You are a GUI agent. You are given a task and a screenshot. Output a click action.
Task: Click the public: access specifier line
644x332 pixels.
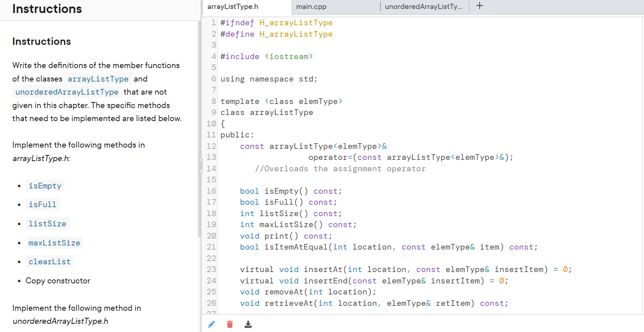pos(237,135)
